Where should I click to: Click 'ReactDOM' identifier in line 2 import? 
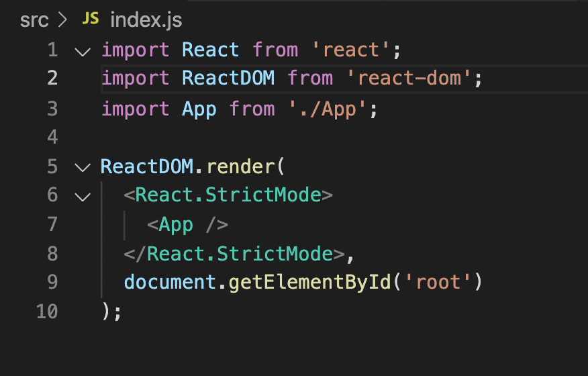[x=228, y=79]
